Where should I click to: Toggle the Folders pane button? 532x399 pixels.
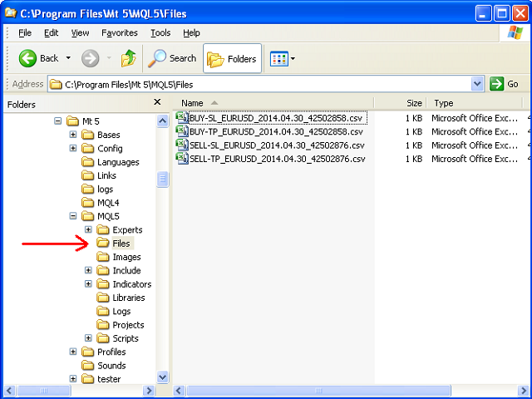click(x=233, y=58)
